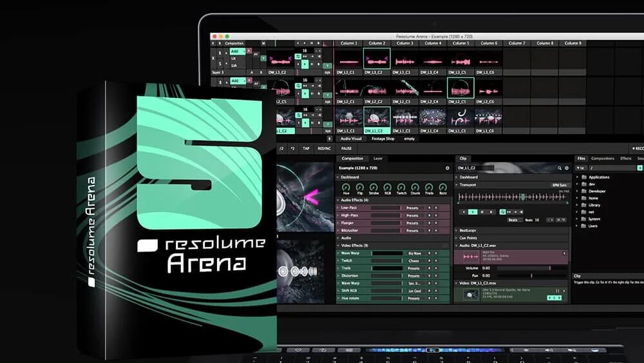
Task: Click the X clear button for Layer 3
Action: point(213,59)
